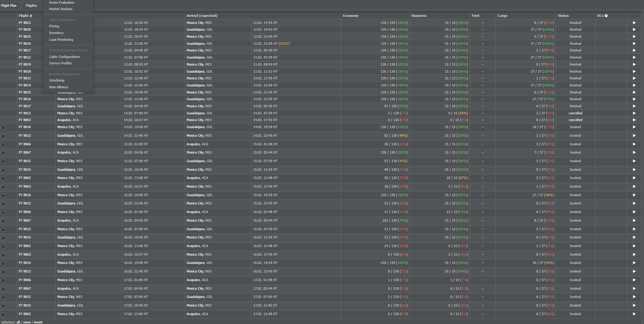
Task: Click the selection 'all' link
Action: [18, 322]
